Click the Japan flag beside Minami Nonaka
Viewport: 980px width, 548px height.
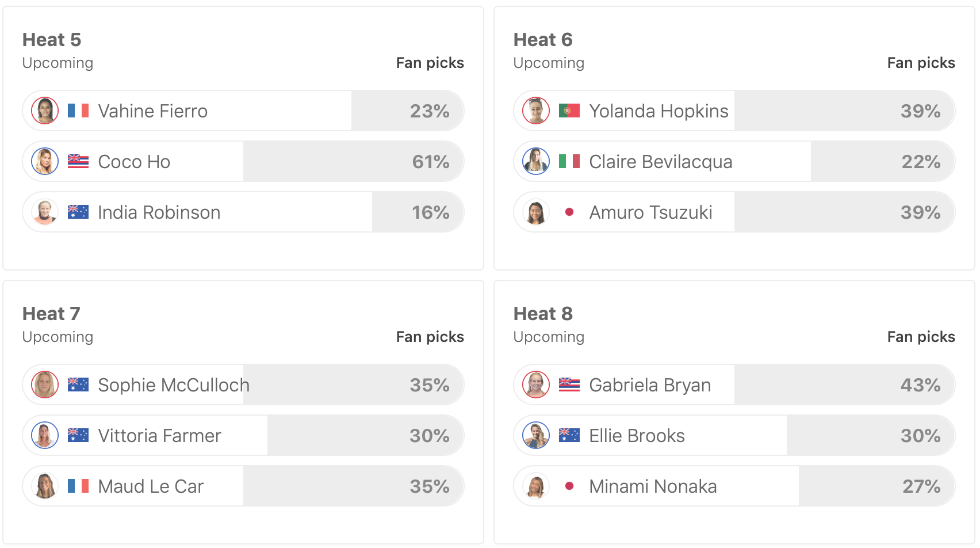569,486
